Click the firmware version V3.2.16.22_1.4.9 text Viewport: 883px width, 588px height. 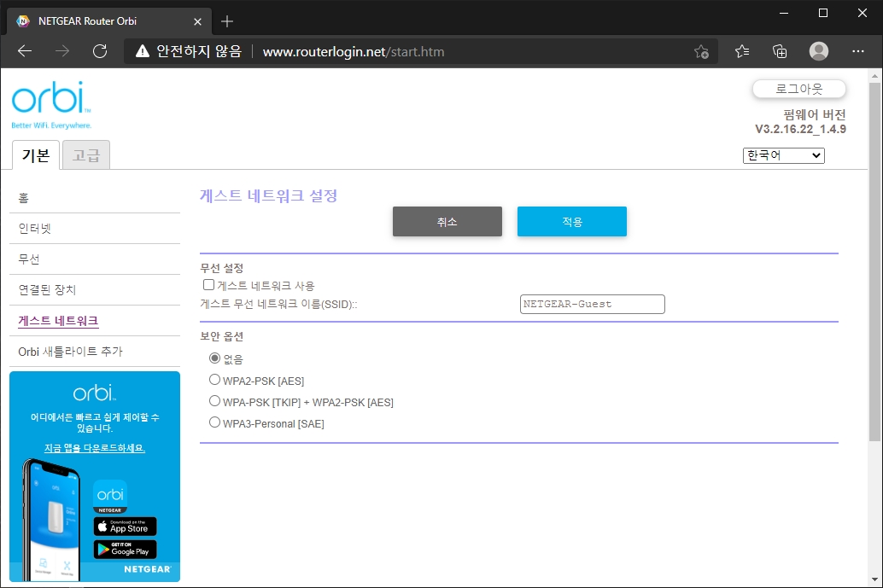[800, 130]
